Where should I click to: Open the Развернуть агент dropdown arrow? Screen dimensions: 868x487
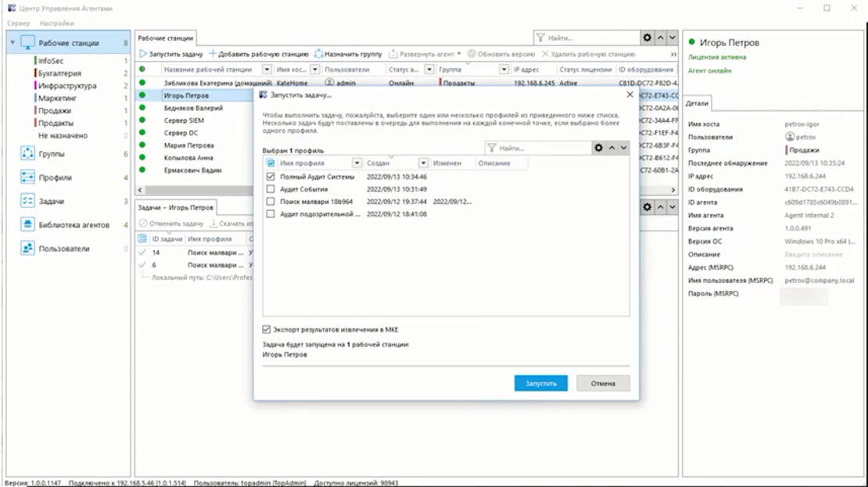tap(459, 54)
